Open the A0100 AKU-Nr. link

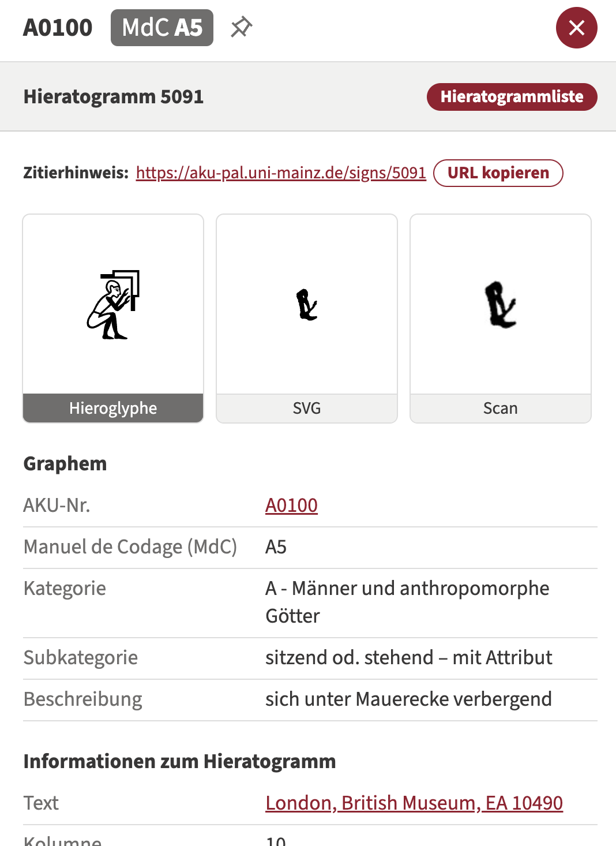pyautogui.click(x=291, y=505)
